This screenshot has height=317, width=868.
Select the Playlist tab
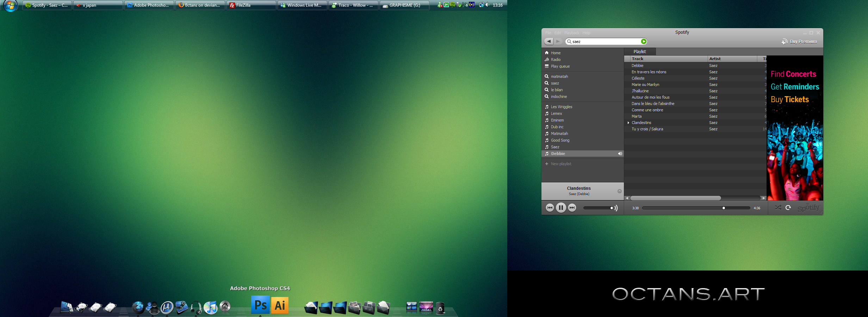640,51
